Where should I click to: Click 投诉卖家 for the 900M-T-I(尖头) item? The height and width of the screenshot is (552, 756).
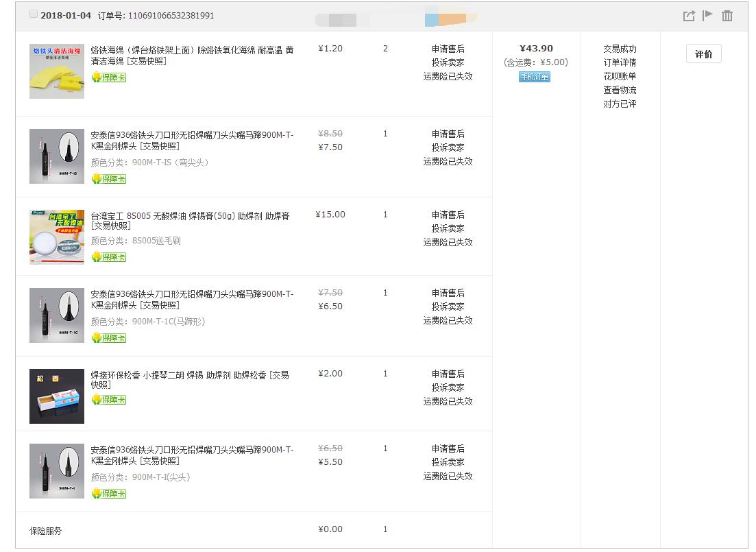pyautogui.click(x=448, y=463)
